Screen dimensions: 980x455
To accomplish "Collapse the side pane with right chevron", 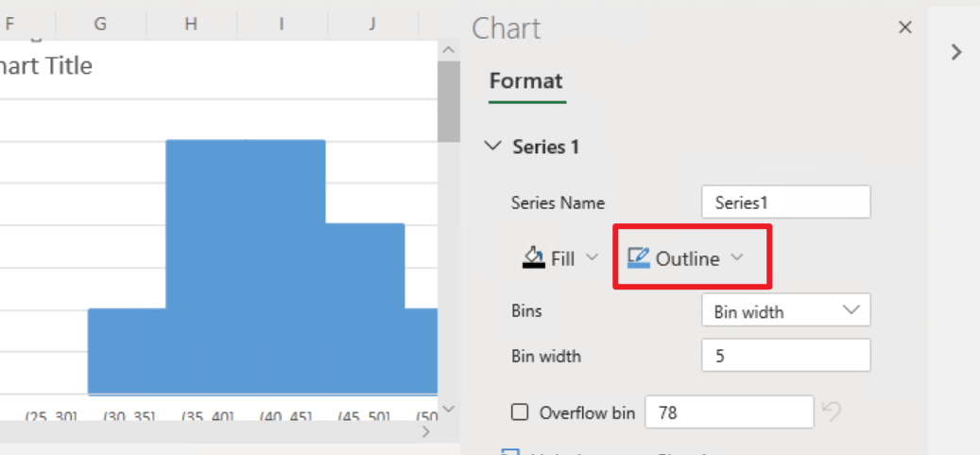I will click(955, 52).
